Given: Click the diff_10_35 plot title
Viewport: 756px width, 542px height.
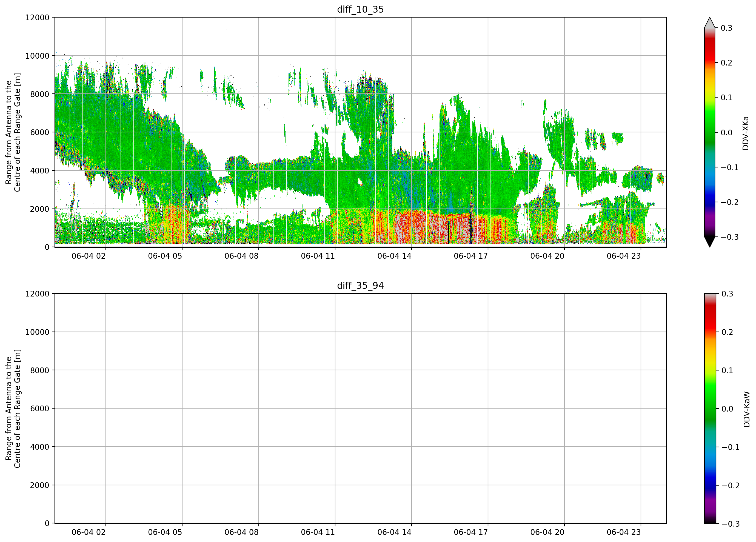Looking at the screenshot, I should (360, 9).
